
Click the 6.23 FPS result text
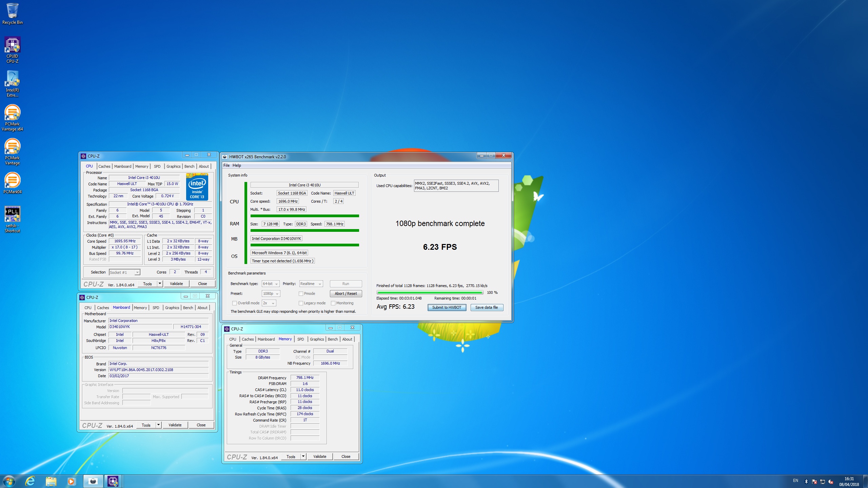440,247
